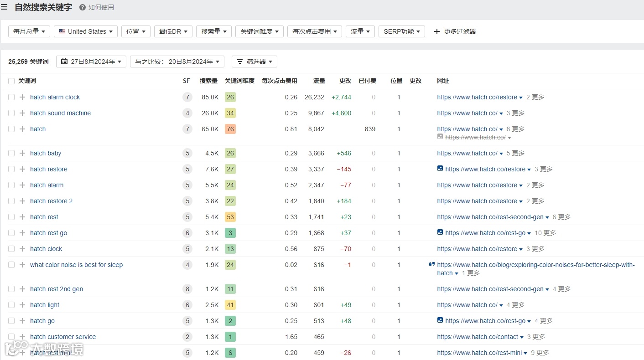Screen dimensions: 644x360
Task: Click featured snippet quote icon for color noise
Action: (x=432, y=264)
